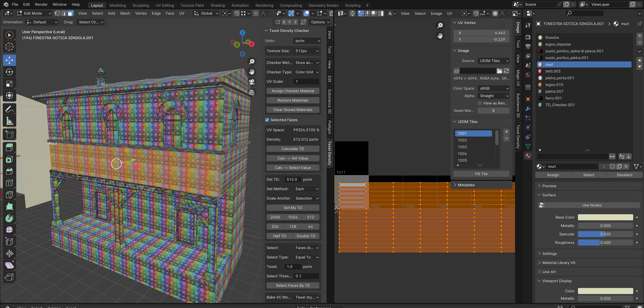Viewport: 644px width, 308px height.
Task: Open the image file browser folder icon
Action: tap(499, 71)
